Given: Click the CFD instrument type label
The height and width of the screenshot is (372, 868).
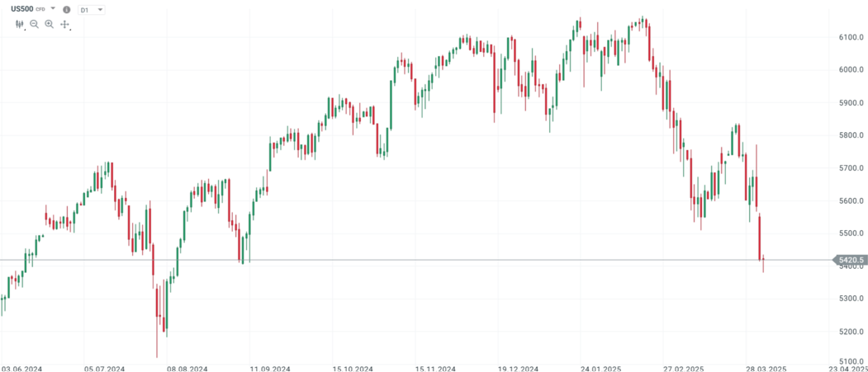Looking at the screenshot, I should click(40, 9).
